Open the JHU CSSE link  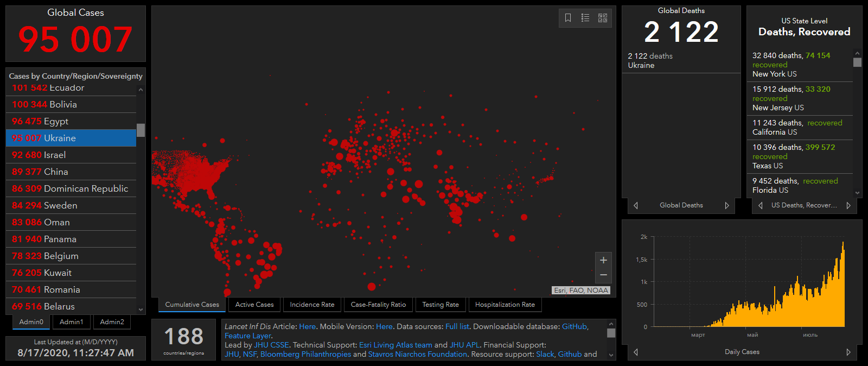(271, 345)
